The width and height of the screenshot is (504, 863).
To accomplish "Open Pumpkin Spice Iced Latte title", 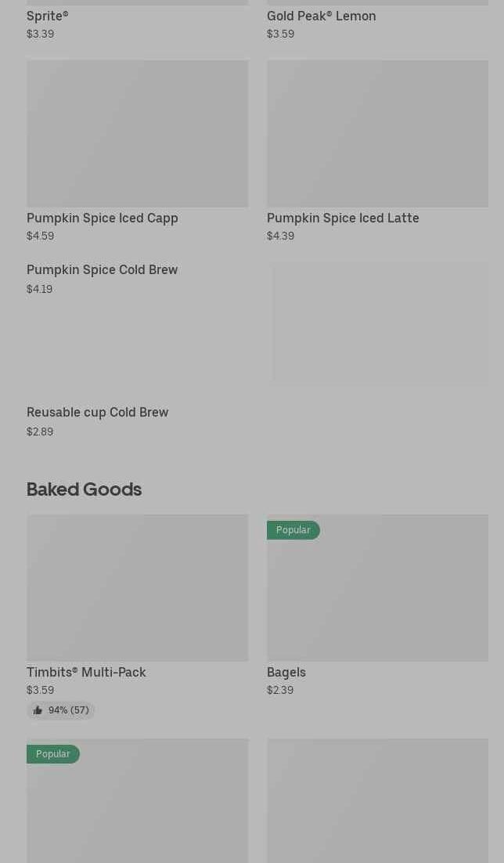I will coord(343,218).
